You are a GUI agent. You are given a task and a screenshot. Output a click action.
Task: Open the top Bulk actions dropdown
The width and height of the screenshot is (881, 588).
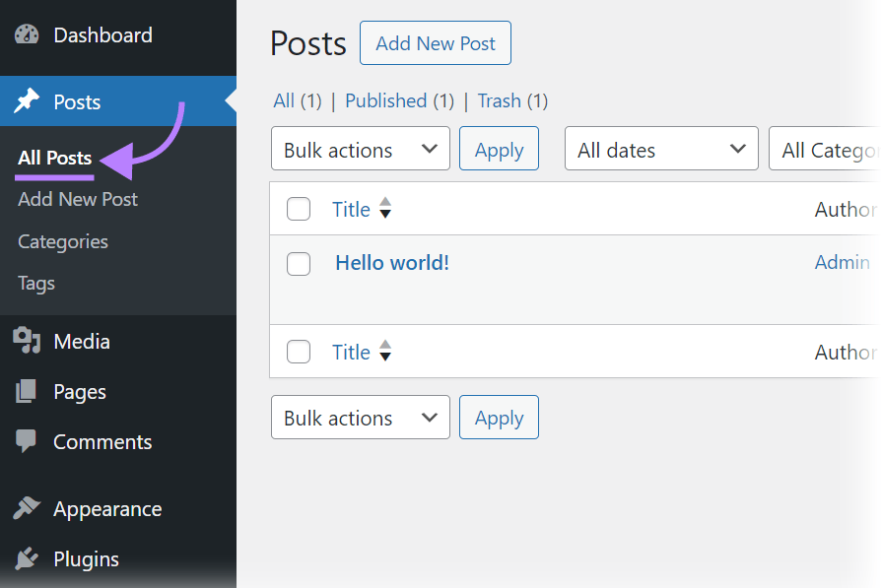(x=360, y=149)
